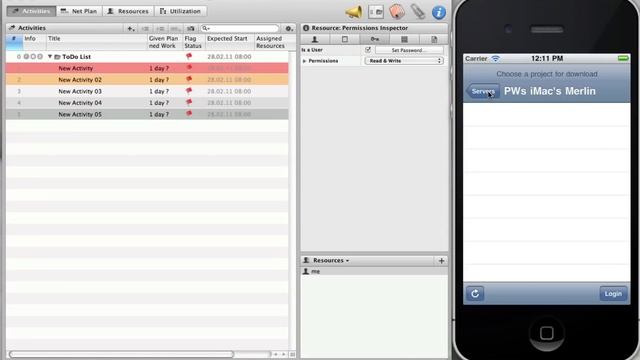Image resolution: width=640 pixels, height=360 pixels.
Task: Switch to the Resources view tab
Action: tap(128, 11)
